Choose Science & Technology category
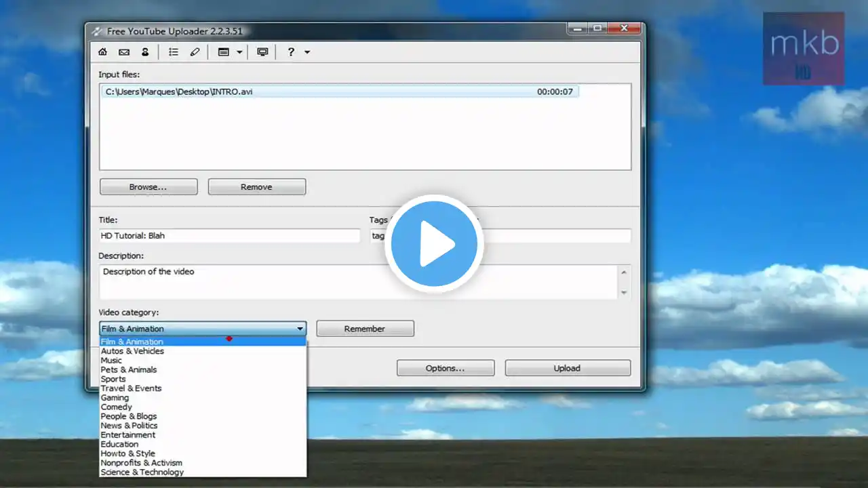868x488 pixels. click(142, 472)
